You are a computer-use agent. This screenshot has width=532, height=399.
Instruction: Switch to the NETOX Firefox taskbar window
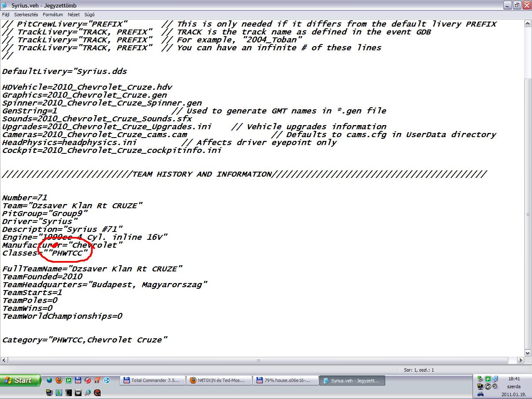[219, 380]
